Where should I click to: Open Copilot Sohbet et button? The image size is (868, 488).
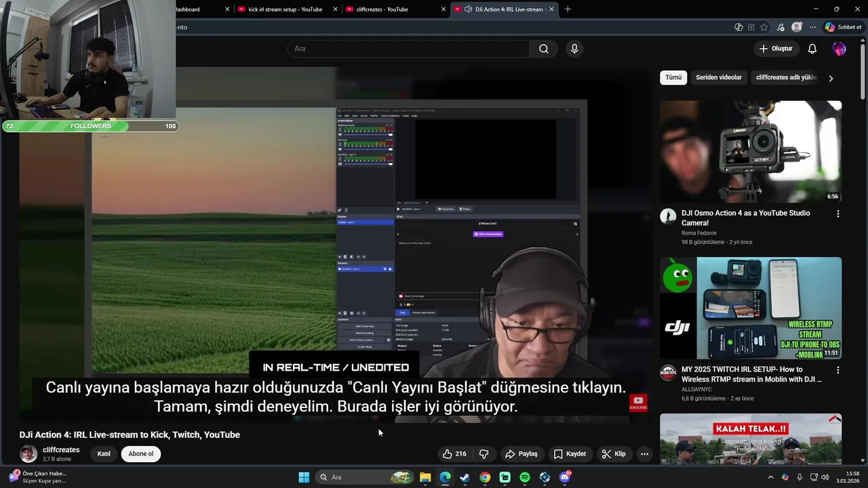[x=843, y=27]
